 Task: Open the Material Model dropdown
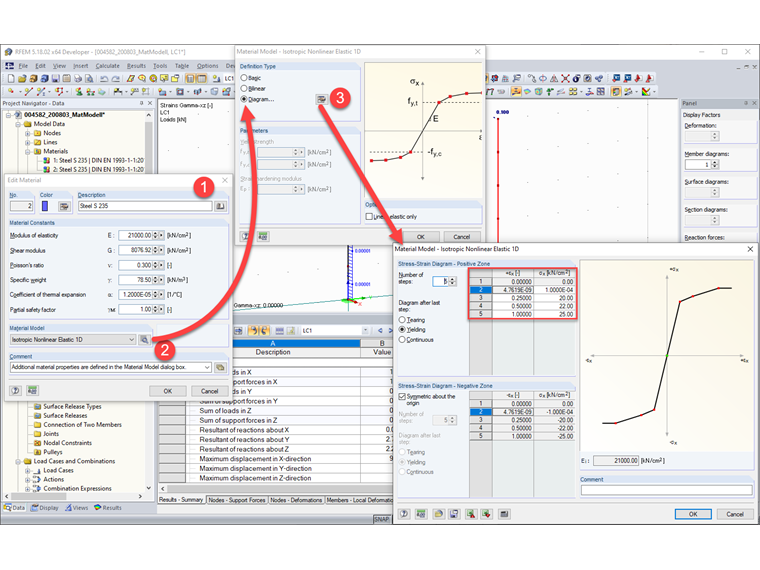[131, 340]
